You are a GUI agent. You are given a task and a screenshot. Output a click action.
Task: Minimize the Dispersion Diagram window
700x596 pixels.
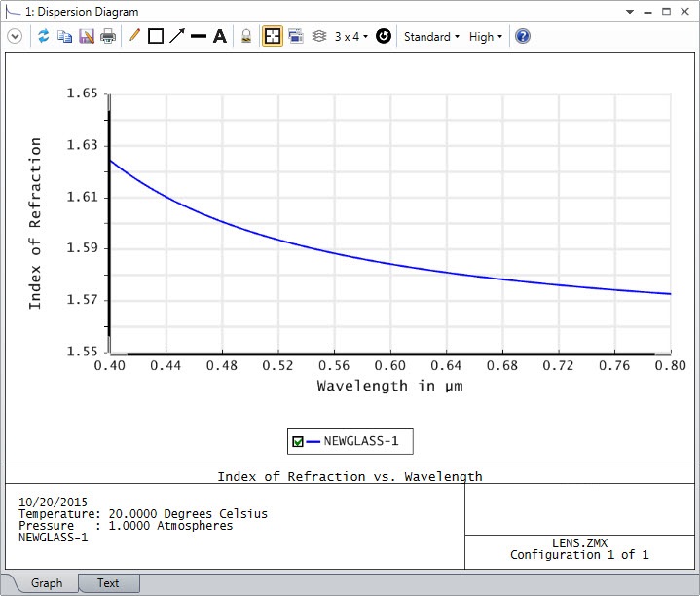click(647, 12)
